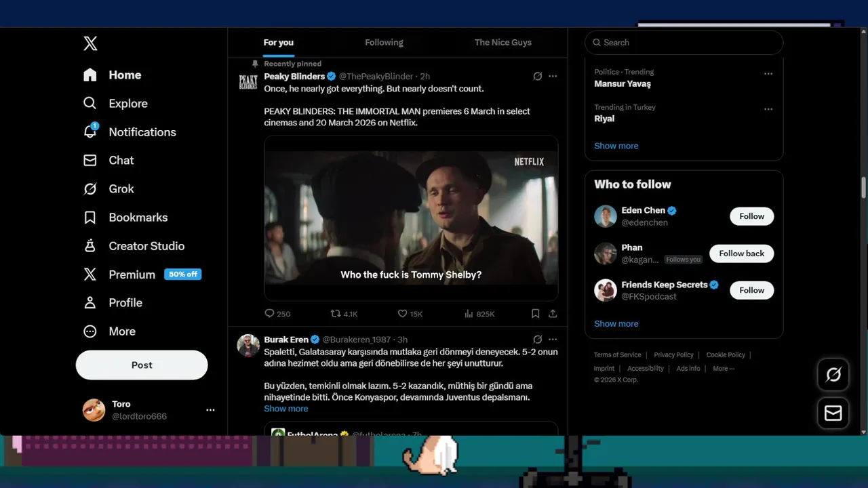The height and width of the screenshot is (488, 868).
Task: Show more Who to follow suggestions
Action: 616,323
